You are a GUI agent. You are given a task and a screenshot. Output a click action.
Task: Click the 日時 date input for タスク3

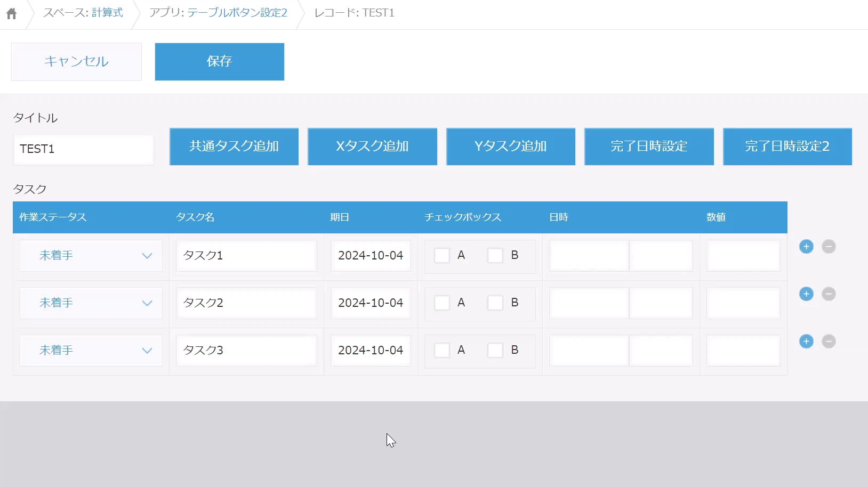(589, 351)
